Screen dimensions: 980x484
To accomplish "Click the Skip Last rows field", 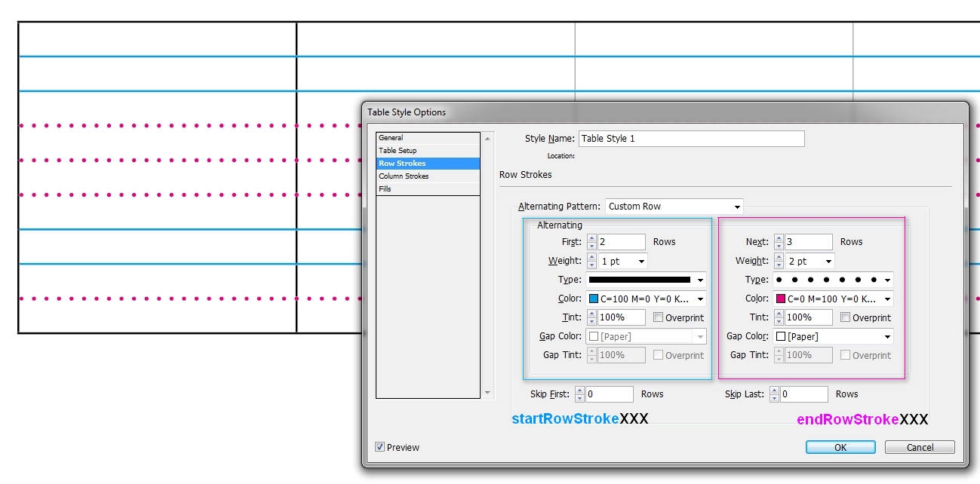I will pyautogui.click(x=804, y=394).
